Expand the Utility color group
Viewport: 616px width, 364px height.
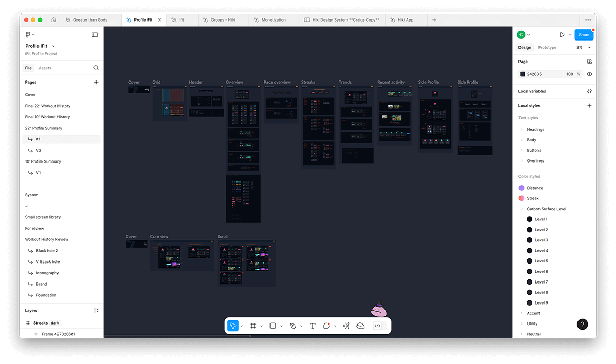tap(522, 323)
